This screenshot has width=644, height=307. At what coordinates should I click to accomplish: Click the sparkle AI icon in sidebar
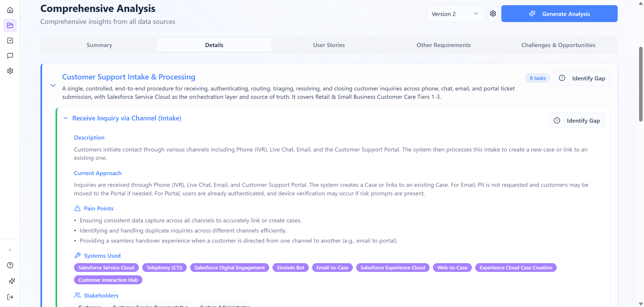tap(12, 281)
